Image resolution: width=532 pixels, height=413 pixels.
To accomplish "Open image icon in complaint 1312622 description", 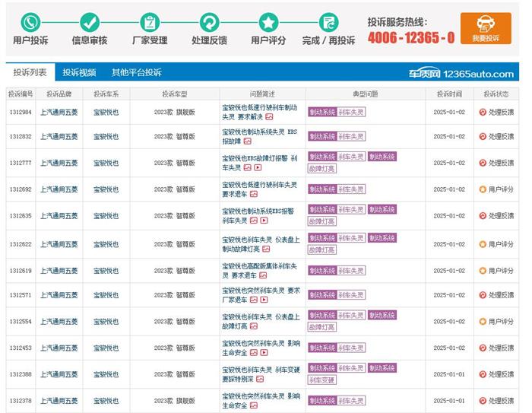I will pos(266,249).
